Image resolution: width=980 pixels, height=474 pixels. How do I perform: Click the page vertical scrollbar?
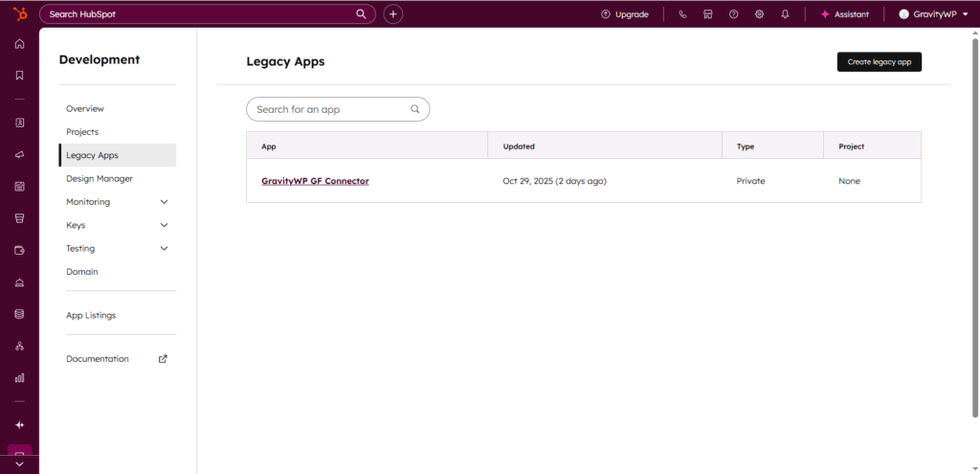[x=975, y=228]
